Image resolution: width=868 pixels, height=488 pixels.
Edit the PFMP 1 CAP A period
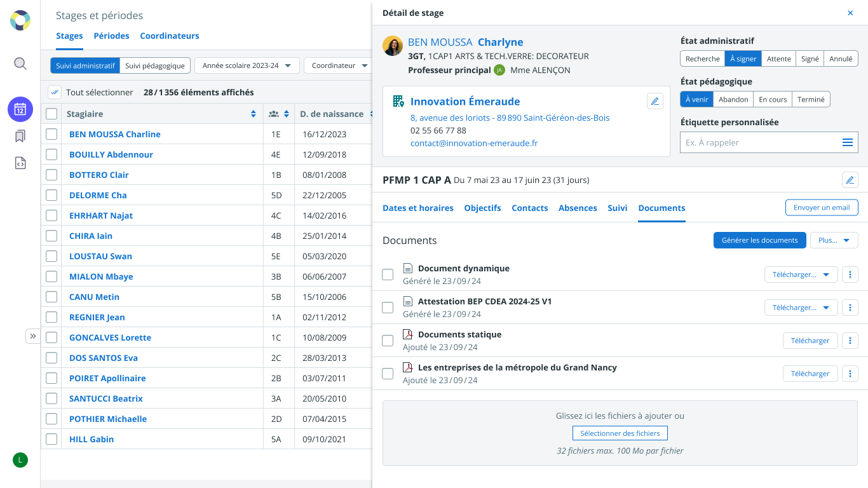(850, 180)
